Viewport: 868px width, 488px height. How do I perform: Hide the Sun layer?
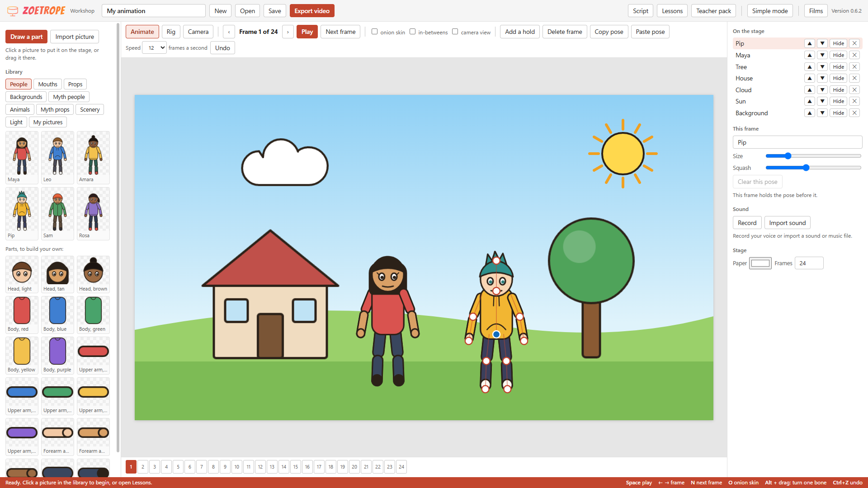click(x=839, y=101)
